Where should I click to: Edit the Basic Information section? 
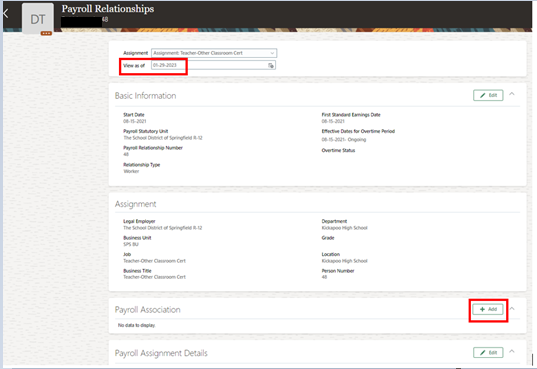point(488,95)
